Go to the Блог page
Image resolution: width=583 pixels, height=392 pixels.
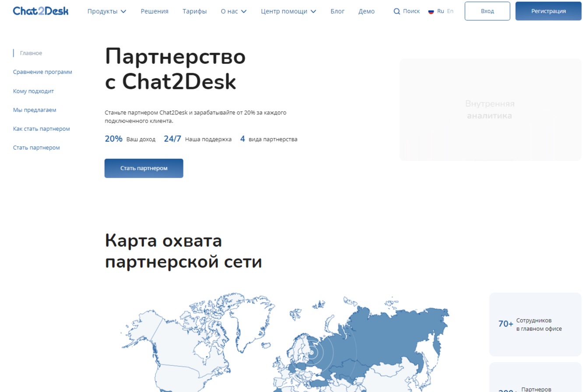(337, 11)
